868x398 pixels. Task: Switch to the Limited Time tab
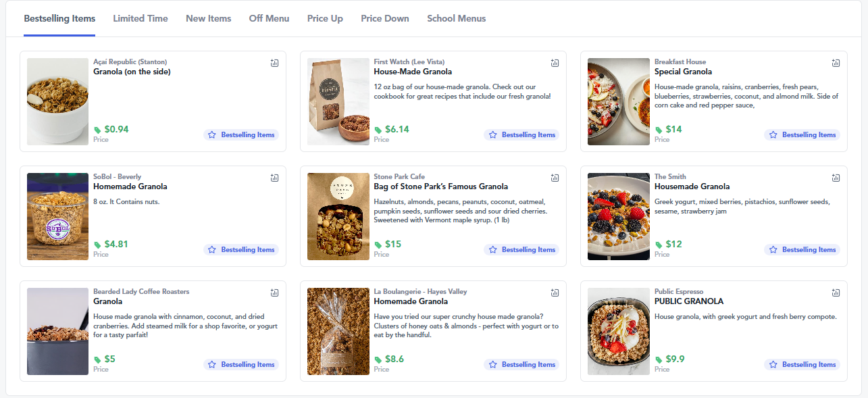pos(140,18)
